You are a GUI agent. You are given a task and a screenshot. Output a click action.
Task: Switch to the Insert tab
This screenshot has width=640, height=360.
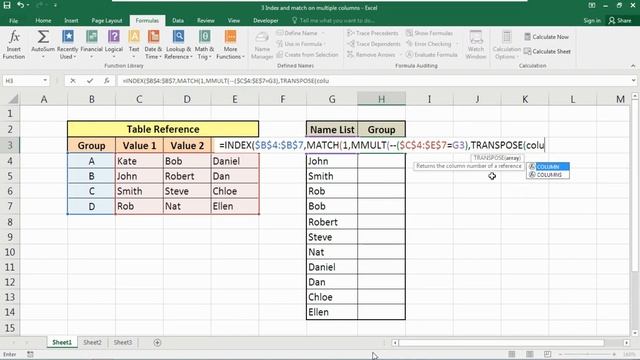[x=71, y=20]
